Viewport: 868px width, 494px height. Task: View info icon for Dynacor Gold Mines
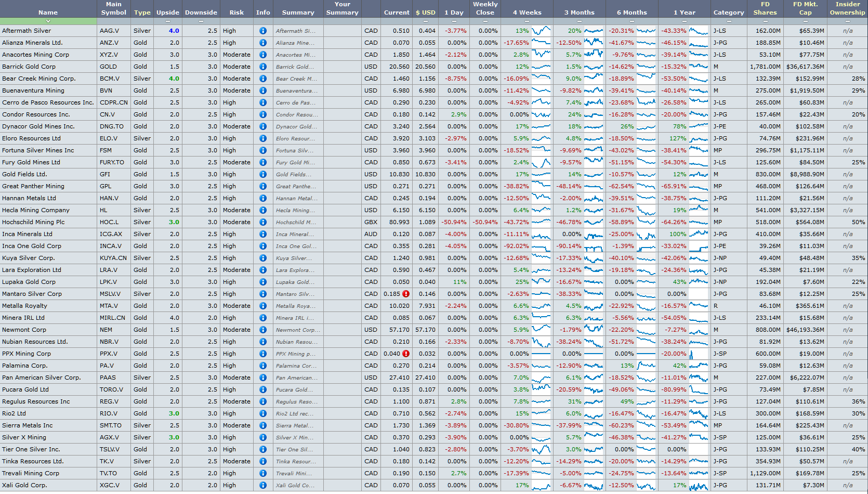[263, 126]
